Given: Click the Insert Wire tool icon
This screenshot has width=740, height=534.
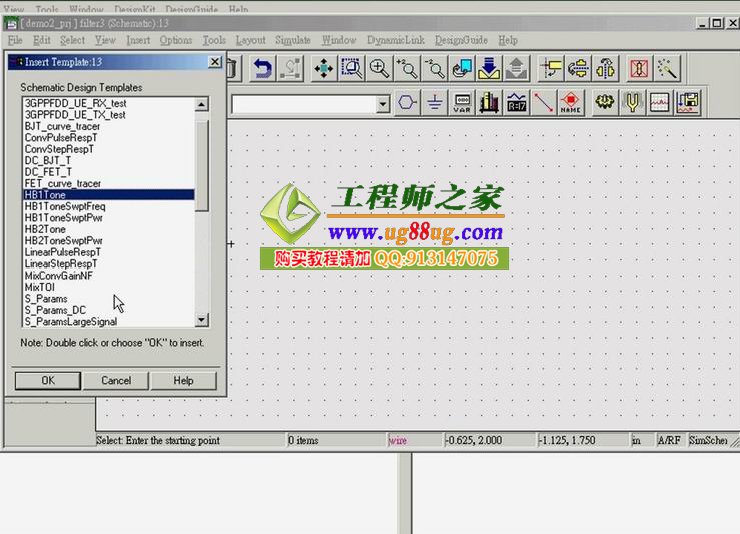Looking at the screenshot, I should click(x=544, y=102).
